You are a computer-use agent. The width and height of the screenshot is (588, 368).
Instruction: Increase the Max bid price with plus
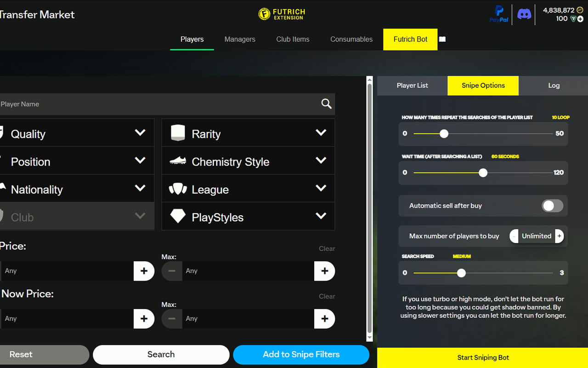[324, 271]
